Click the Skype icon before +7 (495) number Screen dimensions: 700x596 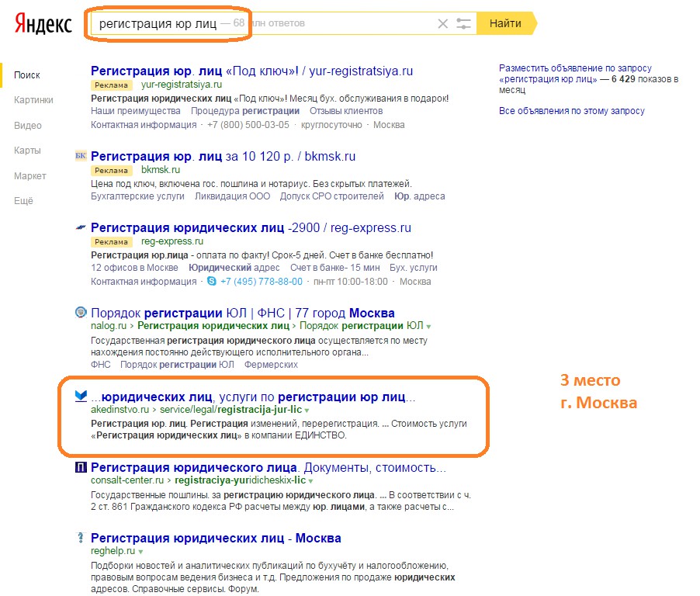(212, 281)
